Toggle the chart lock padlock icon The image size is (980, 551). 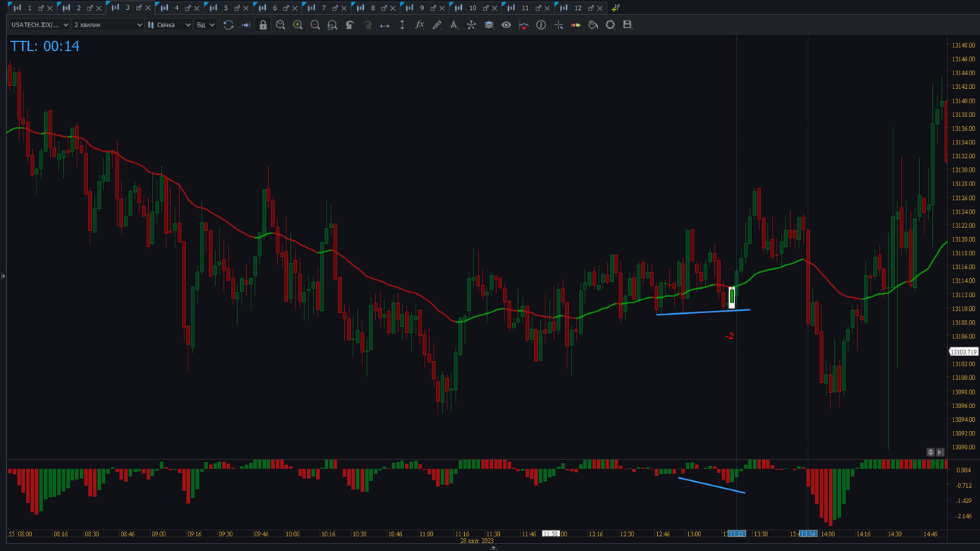tap(263, 25)
